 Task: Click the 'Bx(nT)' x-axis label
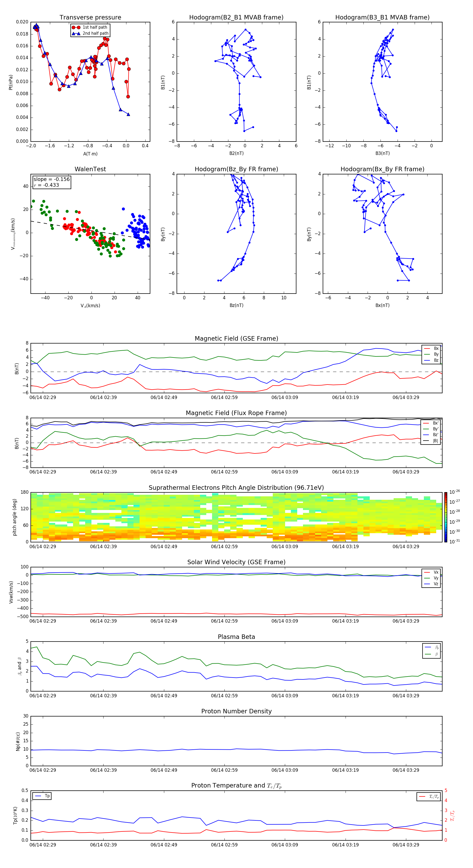(x=382, y=306)
